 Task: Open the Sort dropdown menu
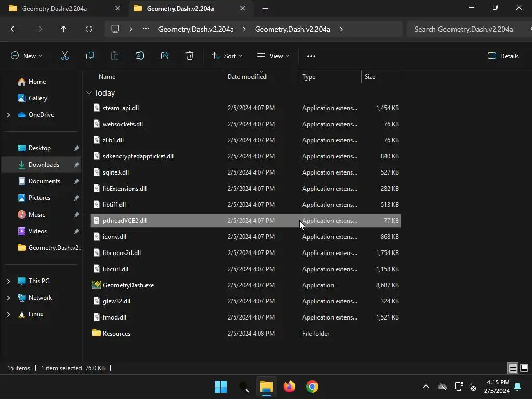coord(227,56)
